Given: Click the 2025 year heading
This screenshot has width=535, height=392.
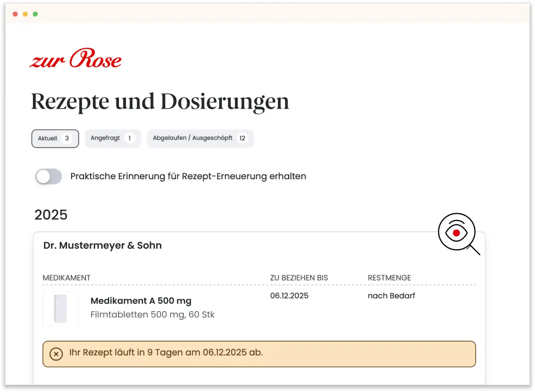Looking at the screenshot, I should click(51, 215).
